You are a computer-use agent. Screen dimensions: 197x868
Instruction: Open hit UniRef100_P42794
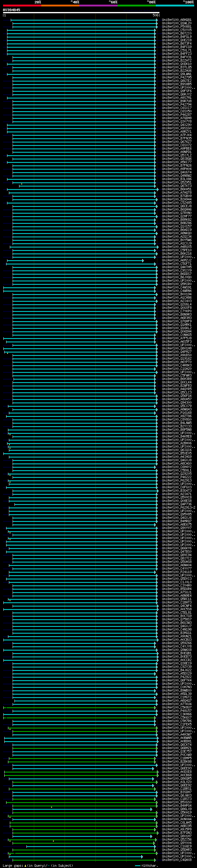click(x=176, y=105)
